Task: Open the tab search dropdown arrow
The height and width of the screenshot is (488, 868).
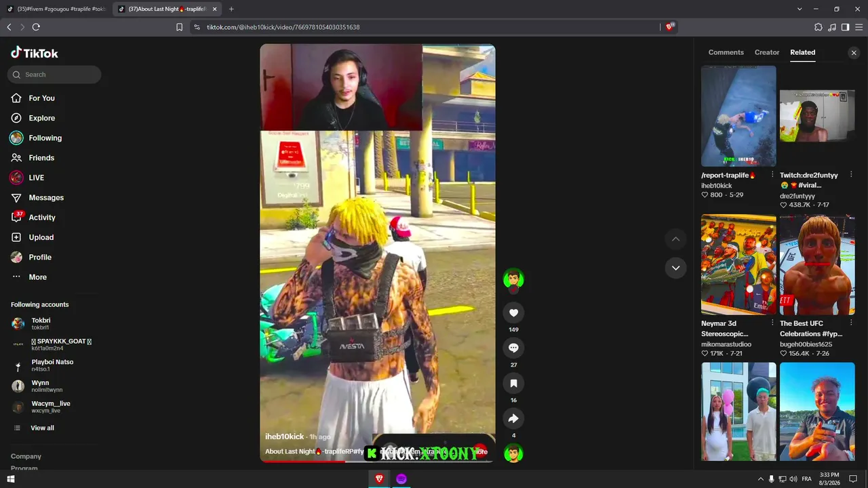Action: [800, 9]
